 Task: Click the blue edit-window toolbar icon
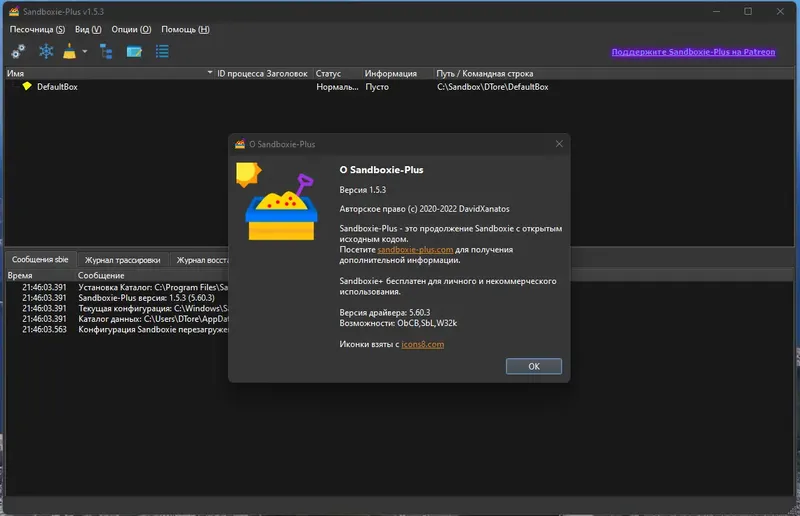pyautogui.click(x=134, y=52)
